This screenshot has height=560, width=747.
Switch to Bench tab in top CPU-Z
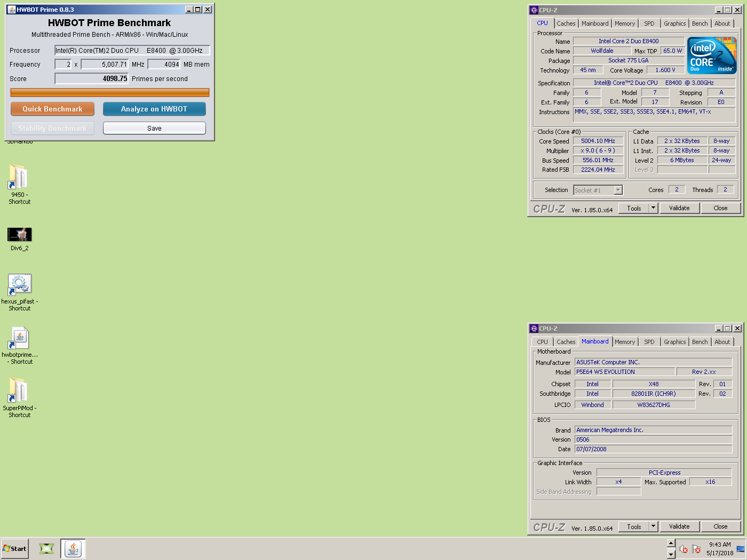700,23
